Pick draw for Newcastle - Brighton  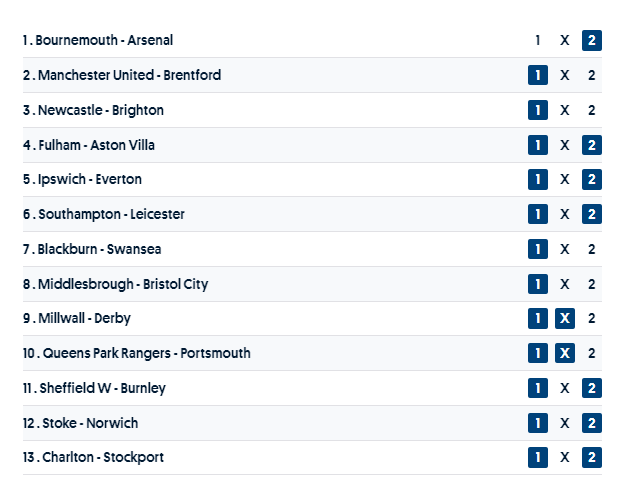tap(565, 110)
